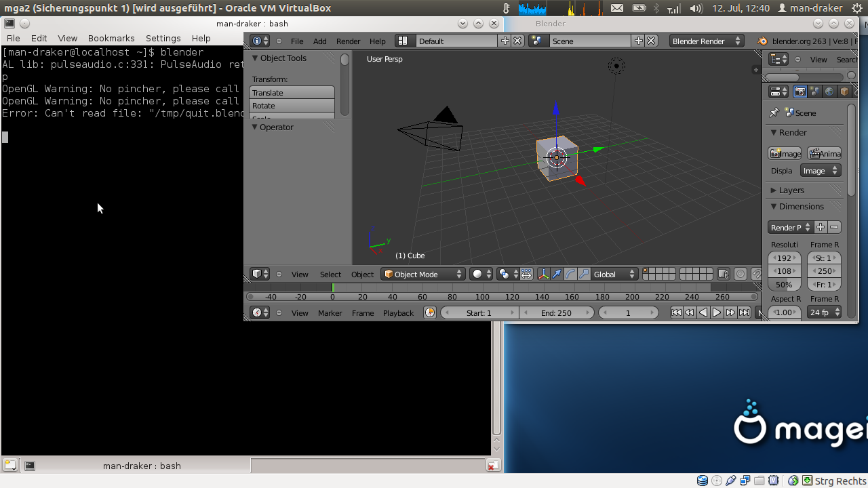This screenshot has width=868, height=488.
Task: Open the Properties editor type selector
Action: click(778, 91)
